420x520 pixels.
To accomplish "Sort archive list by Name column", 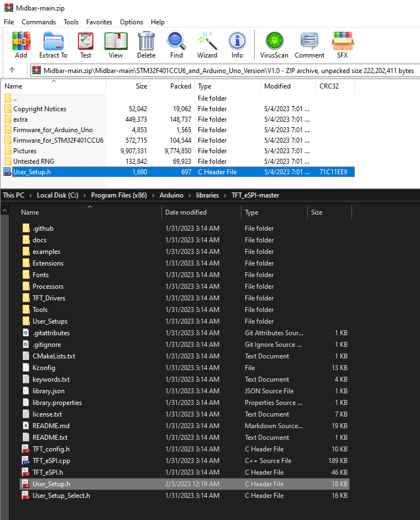I will click(53, 86).
